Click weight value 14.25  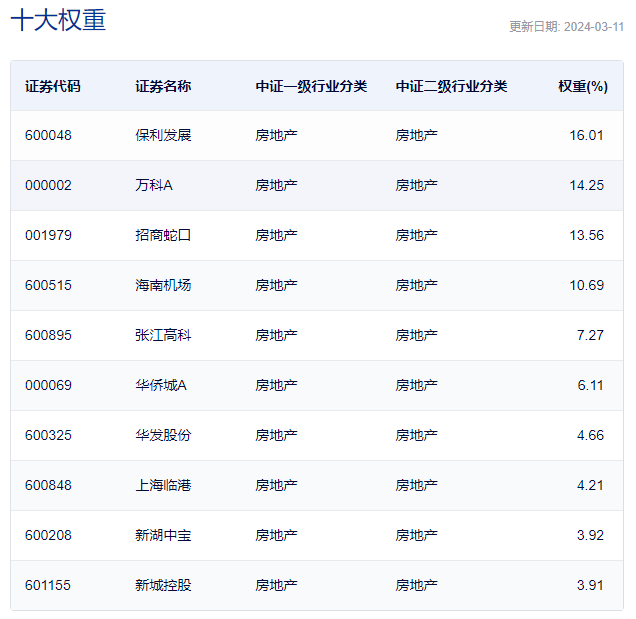point(587,185)
